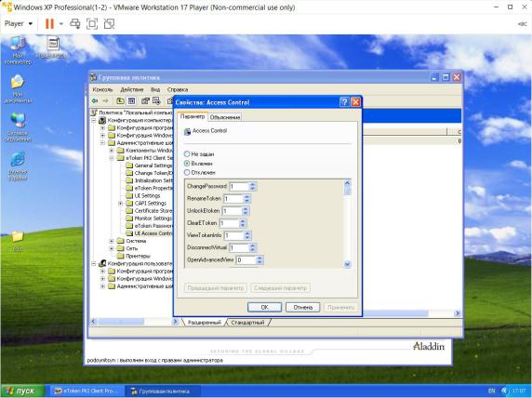Increase the ChangePassword value with up arrow
Viewport: 532px width, 398px height.
click(x=252, y=184)
